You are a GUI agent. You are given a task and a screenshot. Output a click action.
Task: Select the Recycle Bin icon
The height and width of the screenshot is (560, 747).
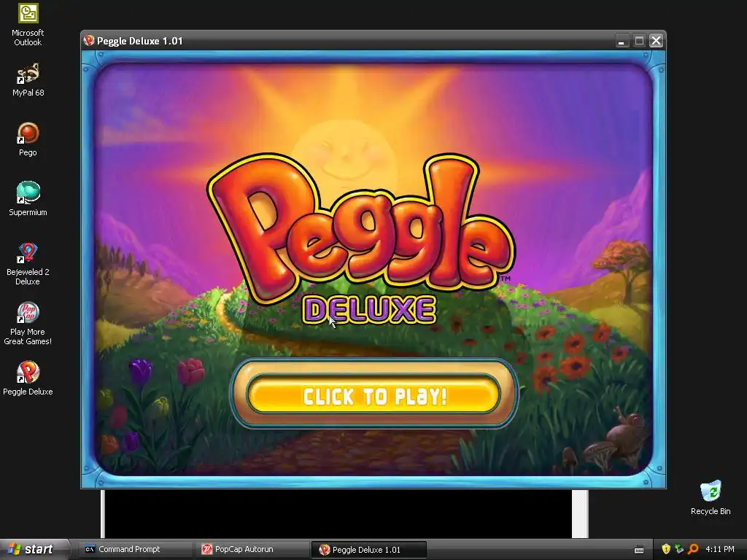(711, 497)
